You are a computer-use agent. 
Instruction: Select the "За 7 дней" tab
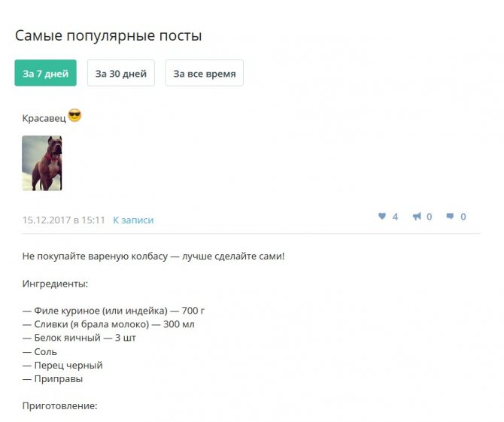(45, 73)
